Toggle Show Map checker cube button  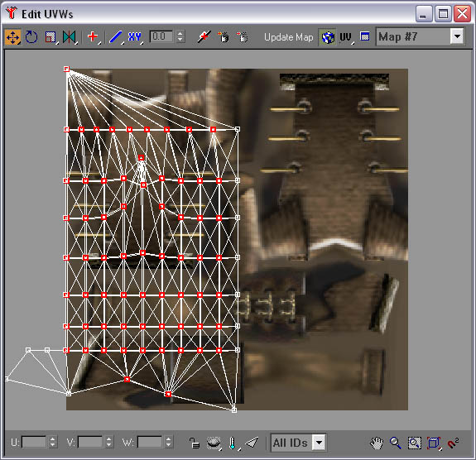327,37
